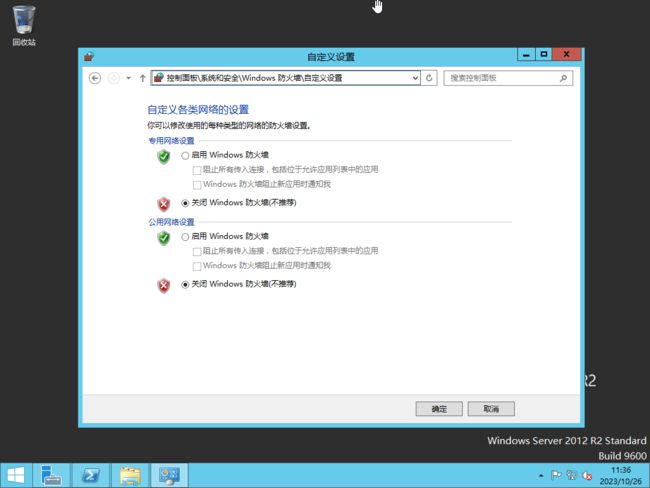650x488 pixels.
Task: Launch PowerShell from the taskbar
Action: 91,475
